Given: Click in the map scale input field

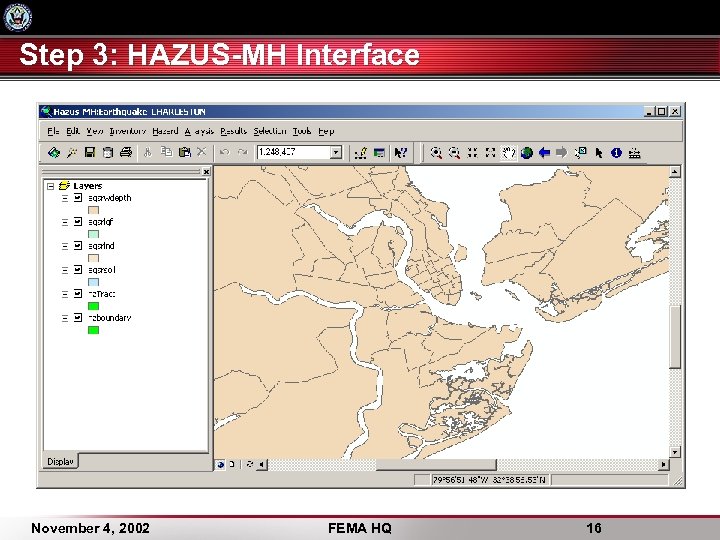Looking at the screenshot, I should pyautogui.click(x=294, y=152).
